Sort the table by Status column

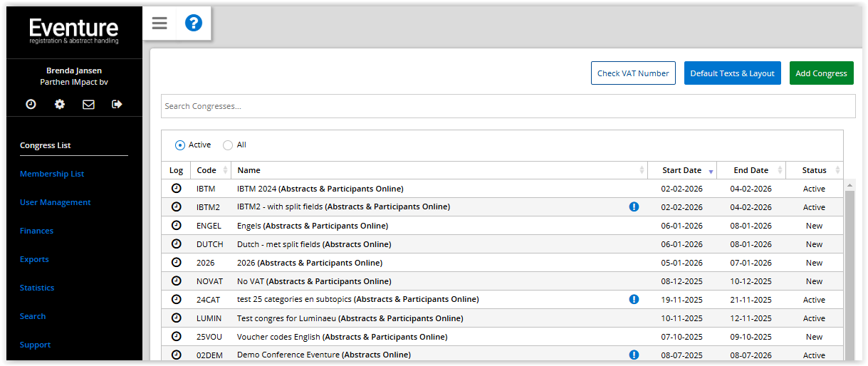[815, 170]
